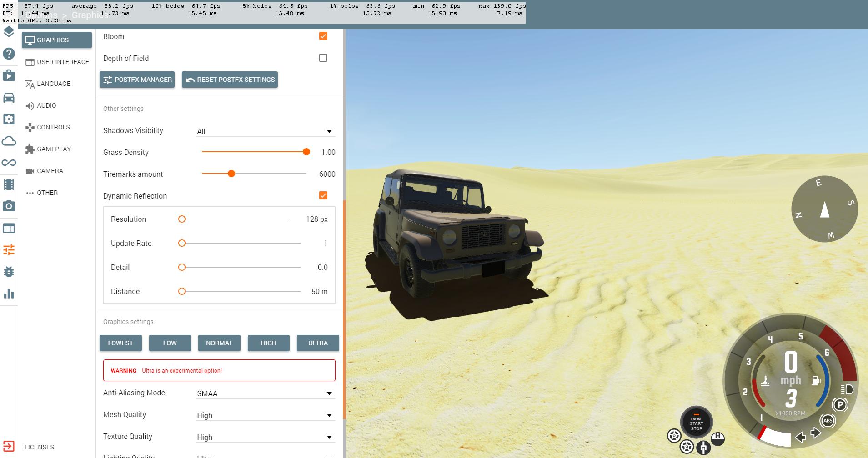
Task: Apply the Normal graphics preset
Action: point(219,343)
